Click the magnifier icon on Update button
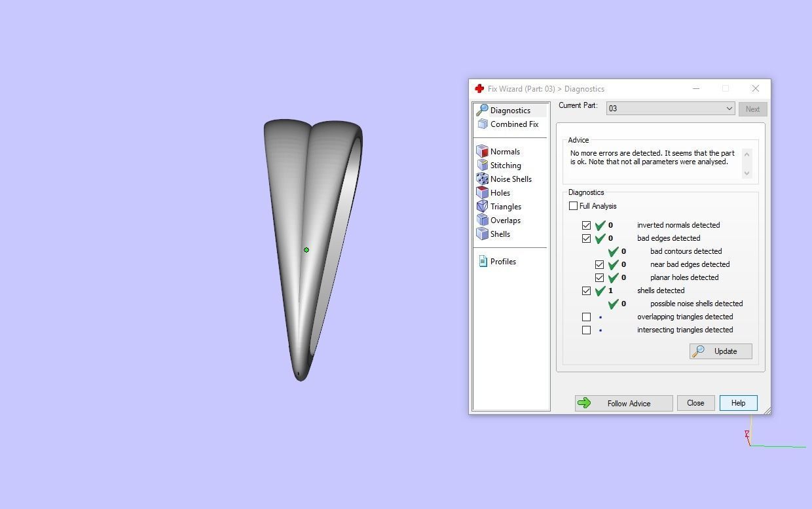This screenshot has width=812, height=509. point(699,351)
